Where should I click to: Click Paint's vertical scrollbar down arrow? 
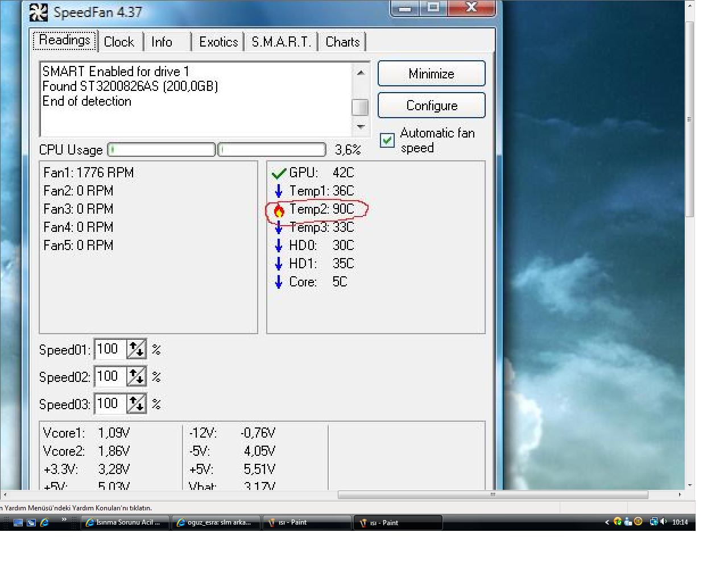690,485
